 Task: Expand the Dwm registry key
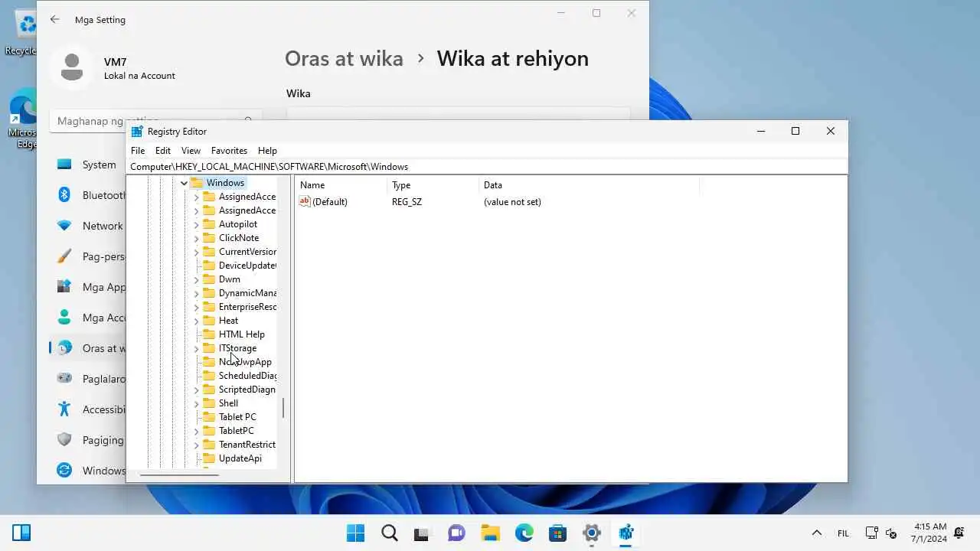[x=196, y=279]
